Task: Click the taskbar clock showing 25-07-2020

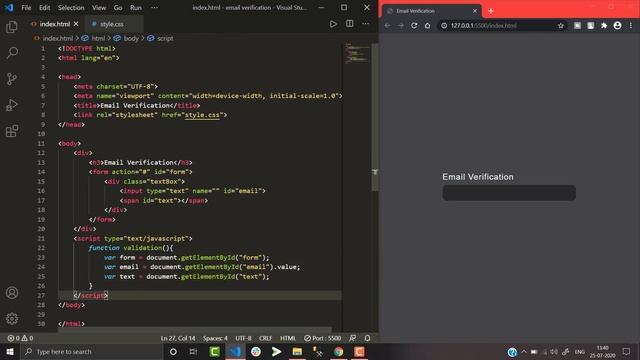Action: tap(602, 351)
